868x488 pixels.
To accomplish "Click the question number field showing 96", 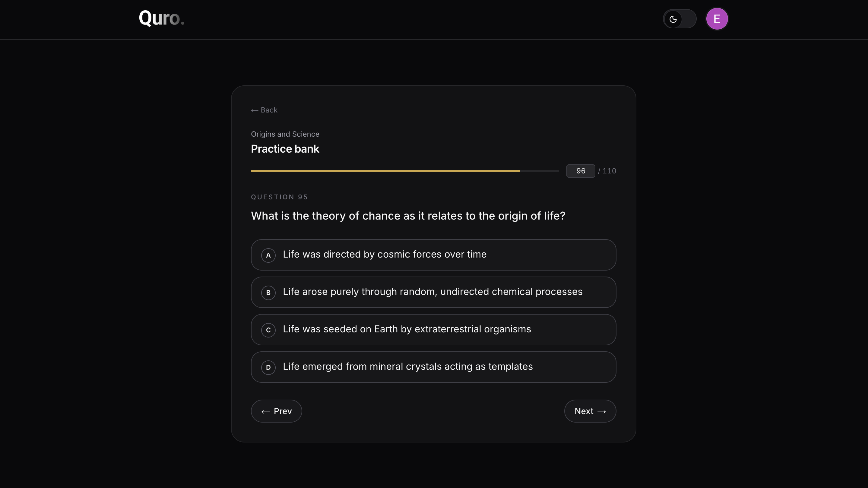I will 581,171.
